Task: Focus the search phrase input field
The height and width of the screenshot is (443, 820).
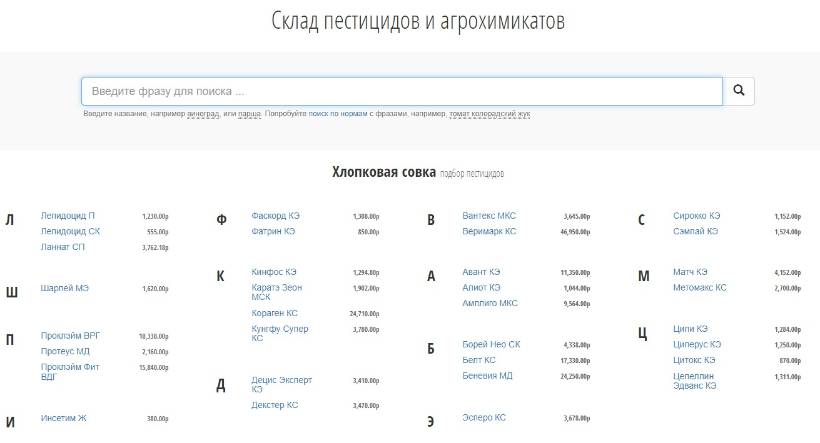Action: point(401,91)
